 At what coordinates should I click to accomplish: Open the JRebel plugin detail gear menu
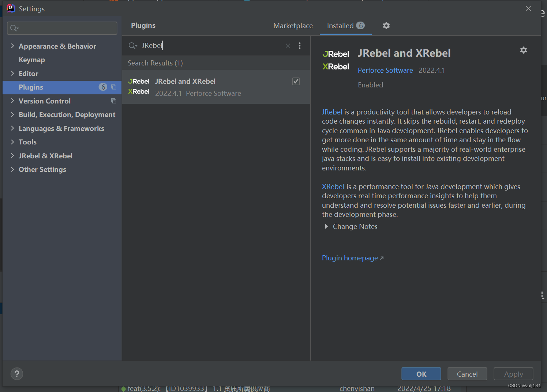[524, 50]
